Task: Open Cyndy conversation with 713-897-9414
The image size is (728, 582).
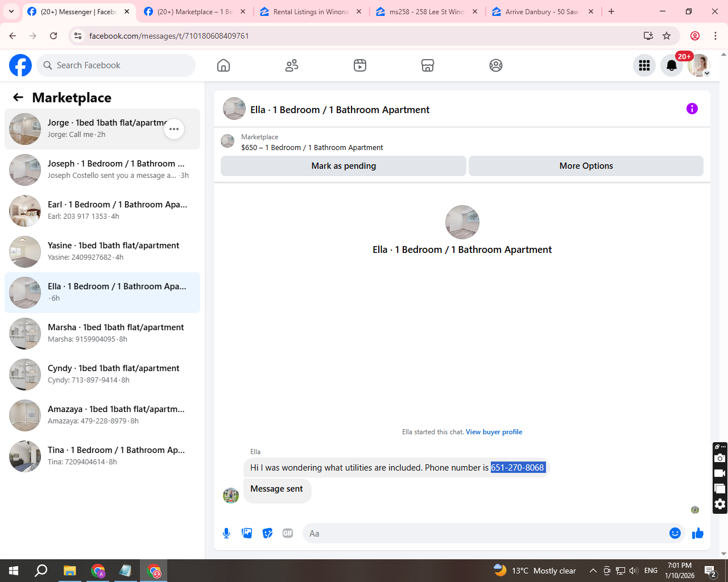Action: tap(102, 375)
